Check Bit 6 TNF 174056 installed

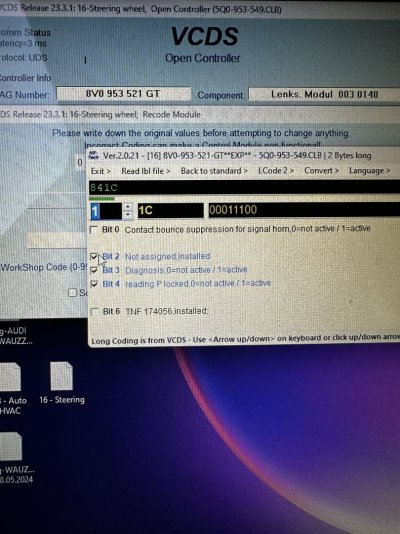tap(95, 311)
